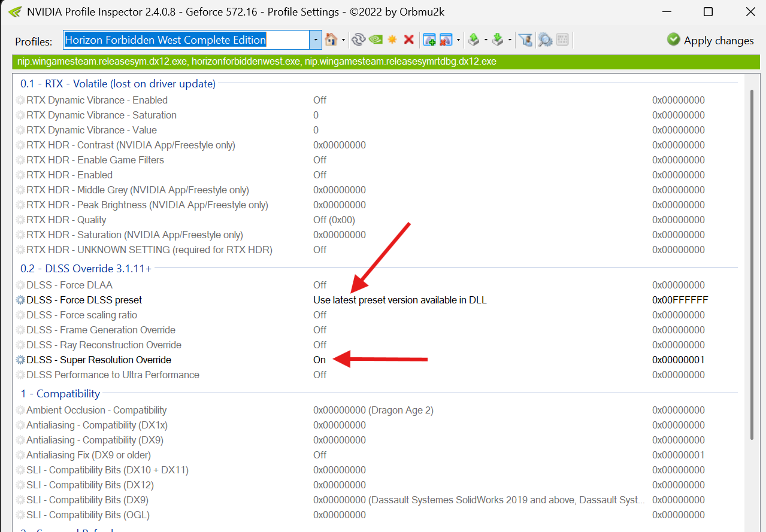Collapse the 0.2 - DLSS Override 3.1.11+ group header
Image resolution: width=766 pixels, height=532 pixels.
[86, 269]
